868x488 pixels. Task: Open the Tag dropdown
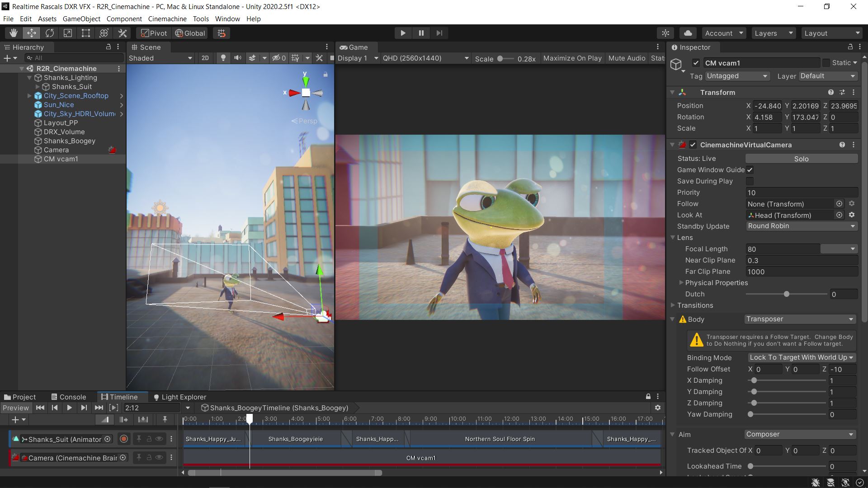[x=737, y=76]
